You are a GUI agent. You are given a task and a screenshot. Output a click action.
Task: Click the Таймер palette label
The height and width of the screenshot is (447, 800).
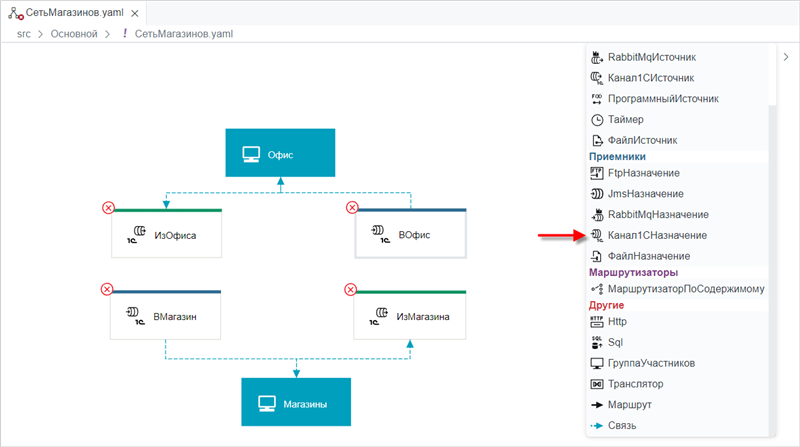(626, 120)
